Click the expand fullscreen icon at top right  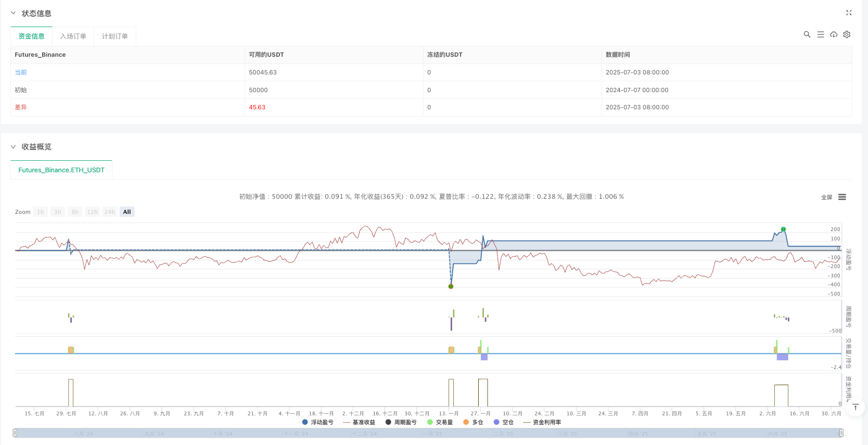849,13
